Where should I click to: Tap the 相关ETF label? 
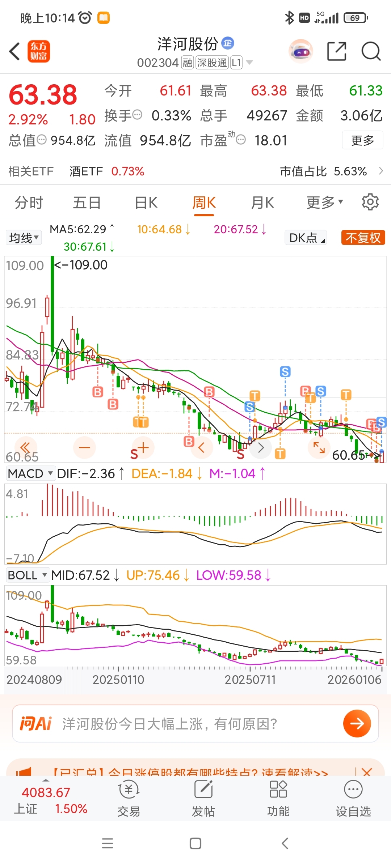tap(31, 171)
